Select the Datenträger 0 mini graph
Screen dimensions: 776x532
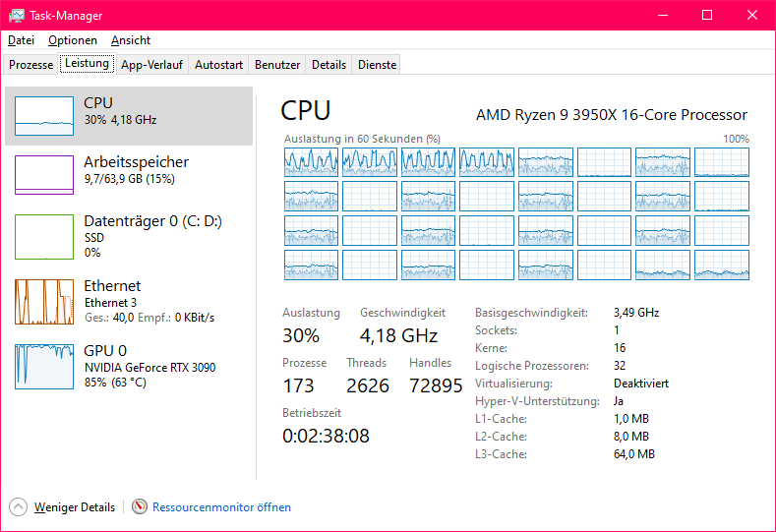pos(44,237)
